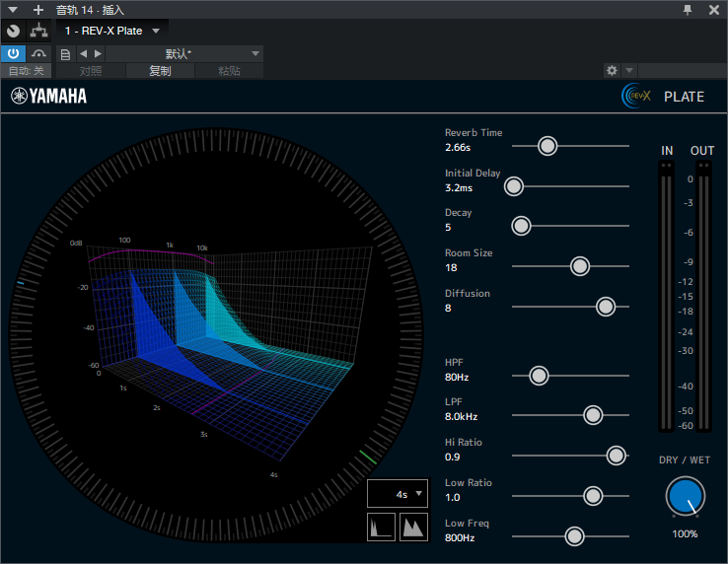Click the HPF slider knob
Viewport: 728px width, 564px height.
coord(539,376)
